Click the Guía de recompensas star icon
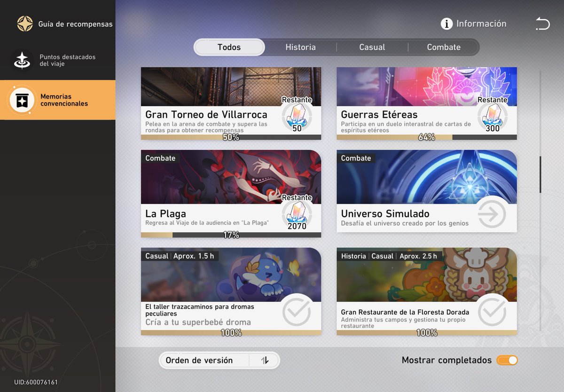 point(25,24)
